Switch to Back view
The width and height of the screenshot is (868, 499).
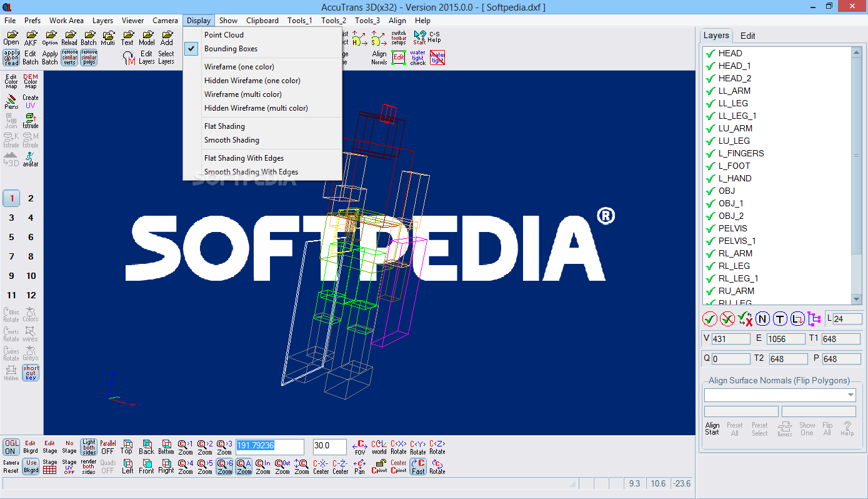(146, 446)
